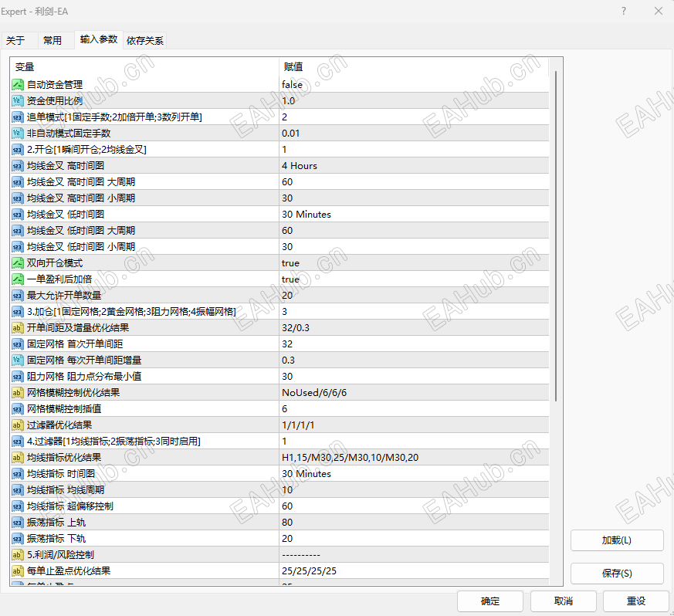The width and height of the screenshot is (674, 616).
Task: Click the string icon beside 均线指标优化结果
Action: 17,458
